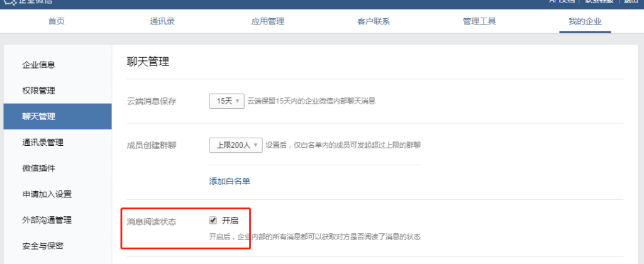Screen dimensions: 644x264
Task: Click the 添加白名单 link
Action: coord(230,182)
